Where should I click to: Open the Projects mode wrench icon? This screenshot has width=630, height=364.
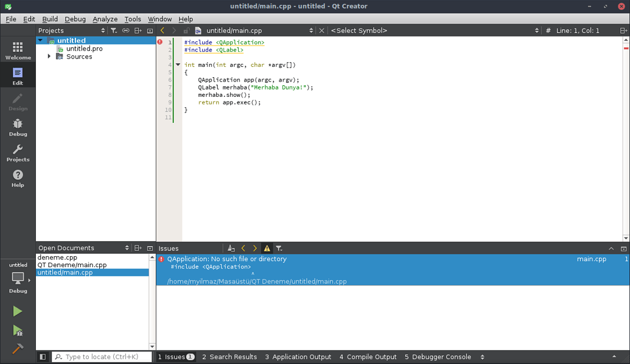18,153
